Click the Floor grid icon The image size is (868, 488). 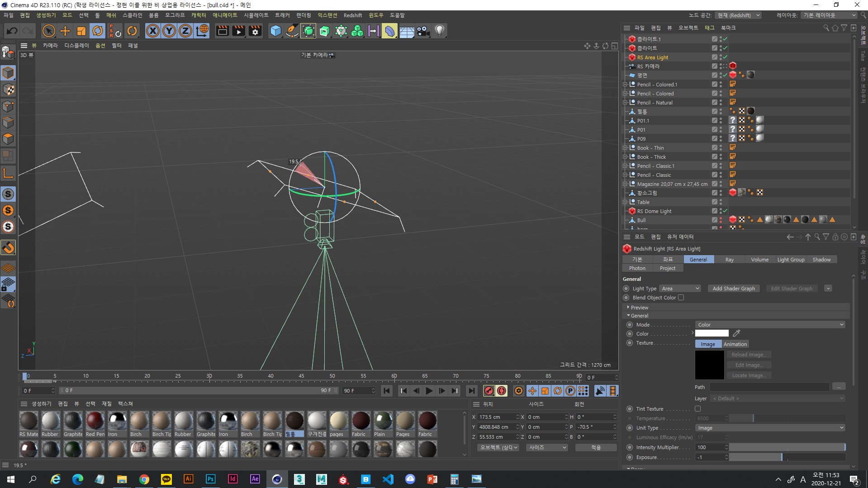pyautogui.click(x=407, y=31)
